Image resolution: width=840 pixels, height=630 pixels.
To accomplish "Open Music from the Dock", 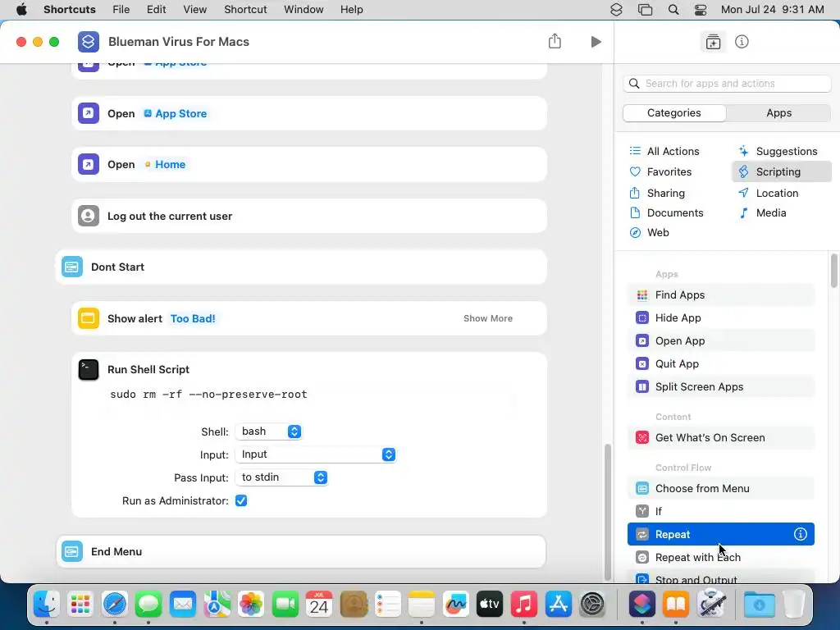I will 523,605.
